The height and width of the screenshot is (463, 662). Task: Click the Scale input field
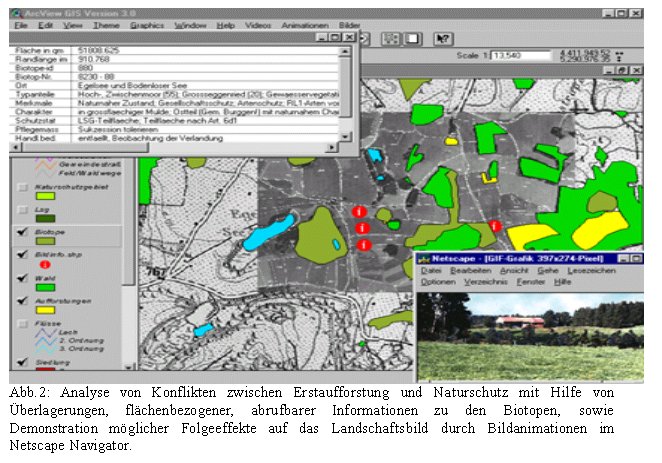(x=521, y=55)
